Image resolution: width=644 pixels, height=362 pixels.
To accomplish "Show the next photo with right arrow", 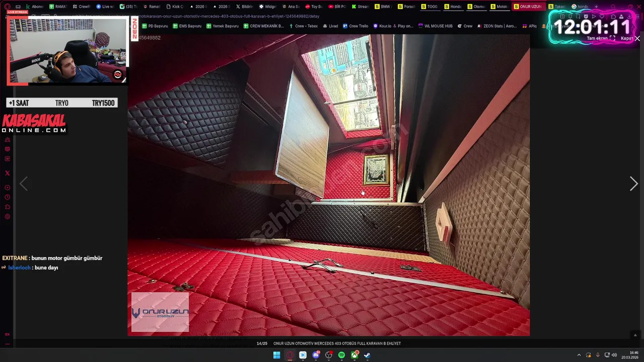I will click(x=633, y=184).
